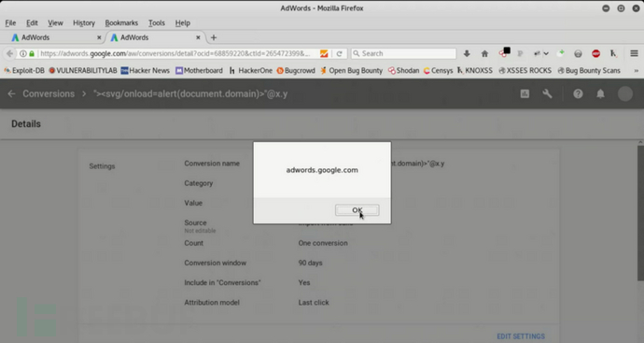Open Bugcrowd bookmark
Screen dimensions: 644x343
tap(296, 71)
